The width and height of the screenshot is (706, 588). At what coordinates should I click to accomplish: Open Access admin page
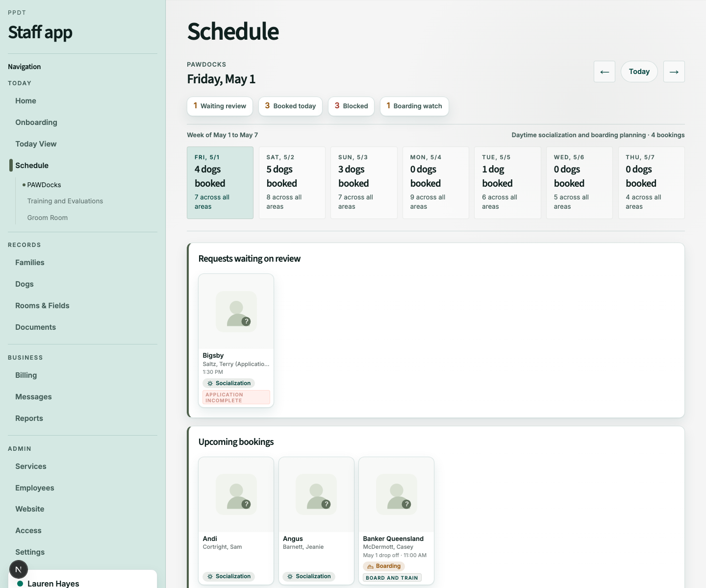(28, 531)
